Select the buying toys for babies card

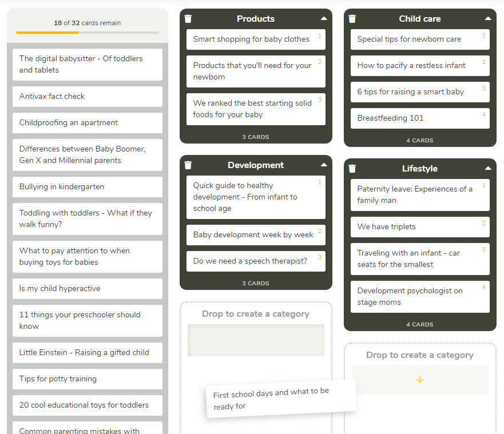88,257
